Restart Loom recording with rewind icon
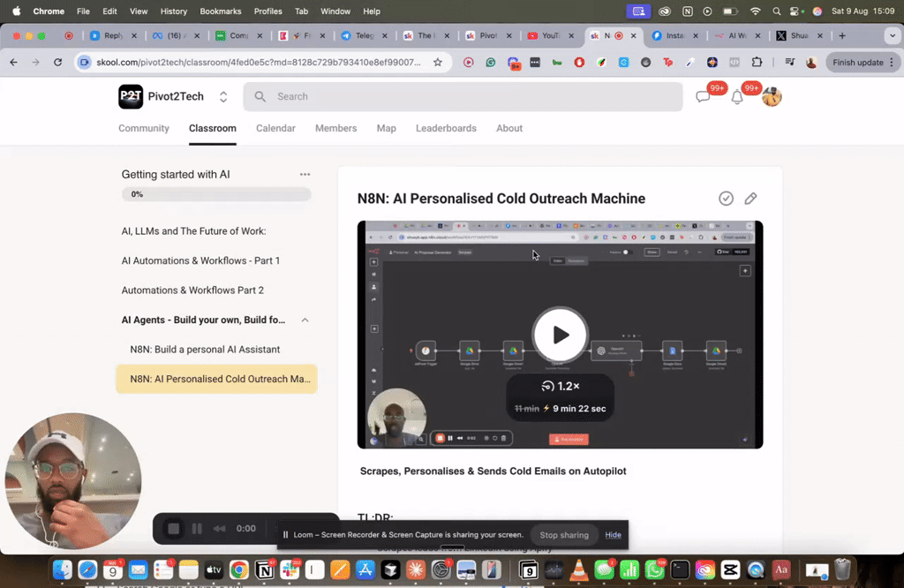The height and width of the screenshot is (588, 904). pos(219,529)
